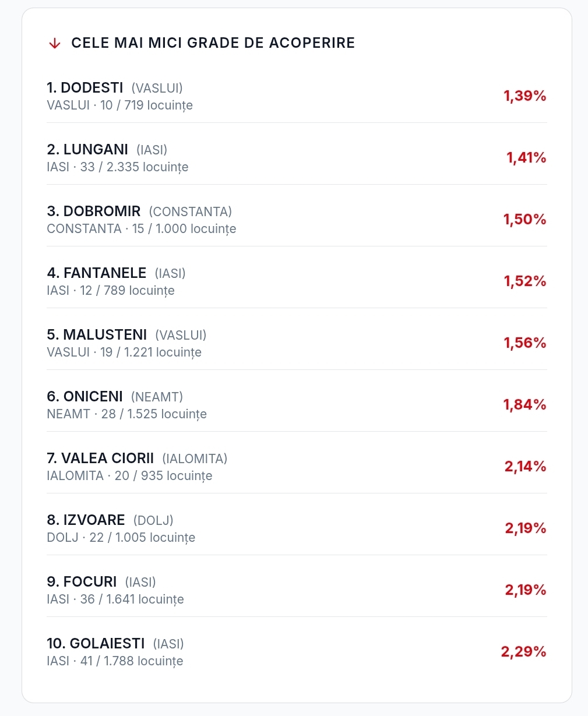Open the DOBROMIR row

(x=297, y=220)
